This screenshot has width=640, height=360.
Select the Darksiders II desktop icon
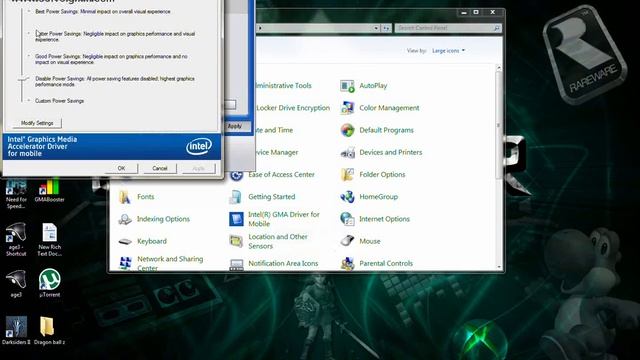point(16,331)
